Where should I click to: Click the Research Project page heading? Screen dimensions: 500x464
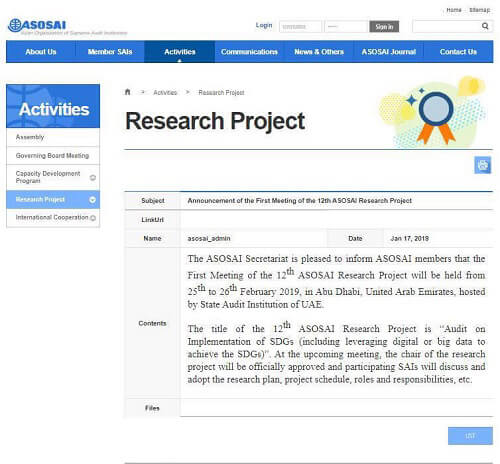215,121
